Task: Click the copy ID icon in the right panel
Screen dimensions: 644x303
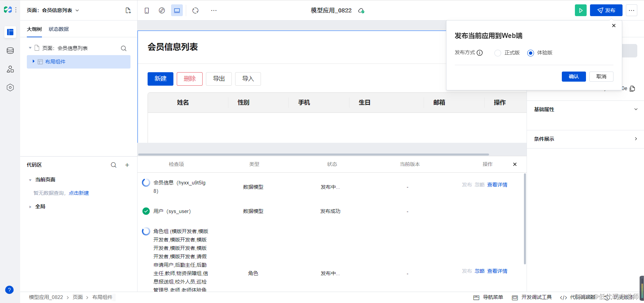Action: click(x=632, y=88)
